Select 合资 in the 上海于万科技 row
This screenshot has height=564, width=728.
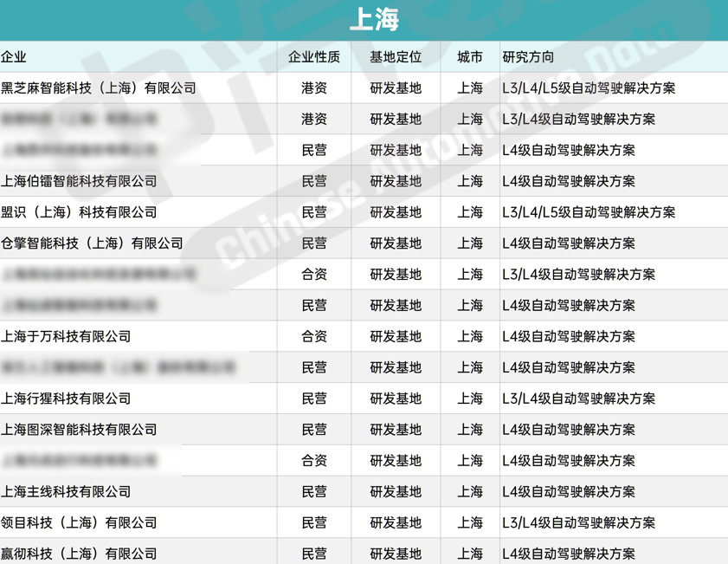(314, 336)
